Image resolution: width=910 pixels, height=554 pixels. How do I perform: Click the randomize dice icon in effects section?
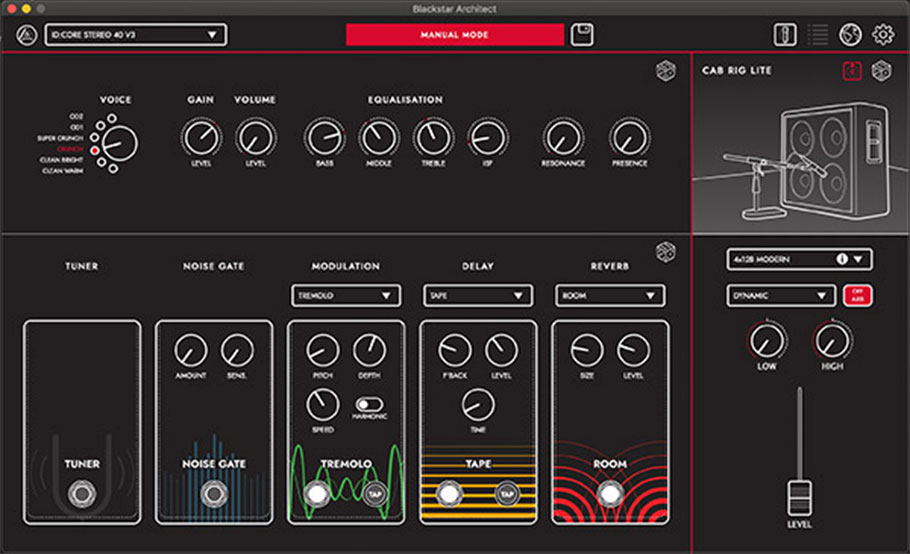click(666, 252)
